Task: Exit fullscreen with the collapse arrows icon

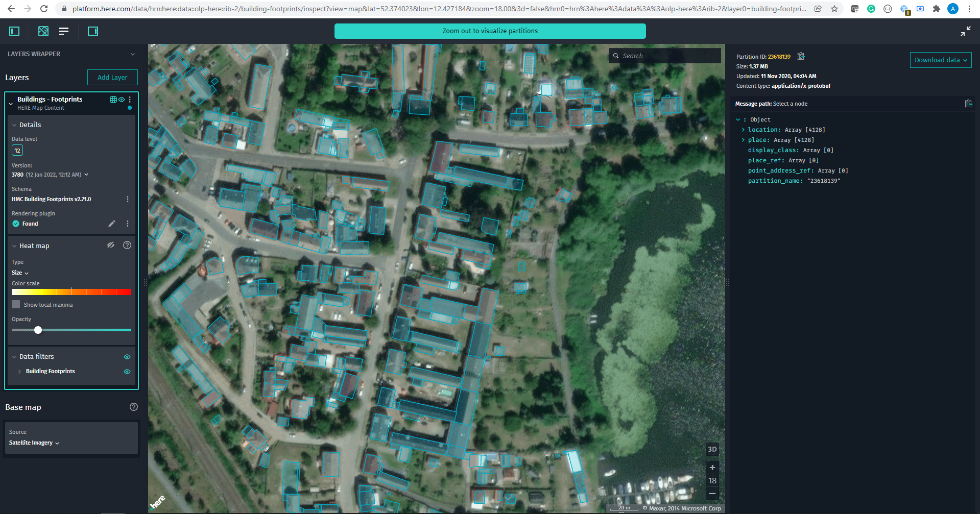Action: tap(965, 31)
